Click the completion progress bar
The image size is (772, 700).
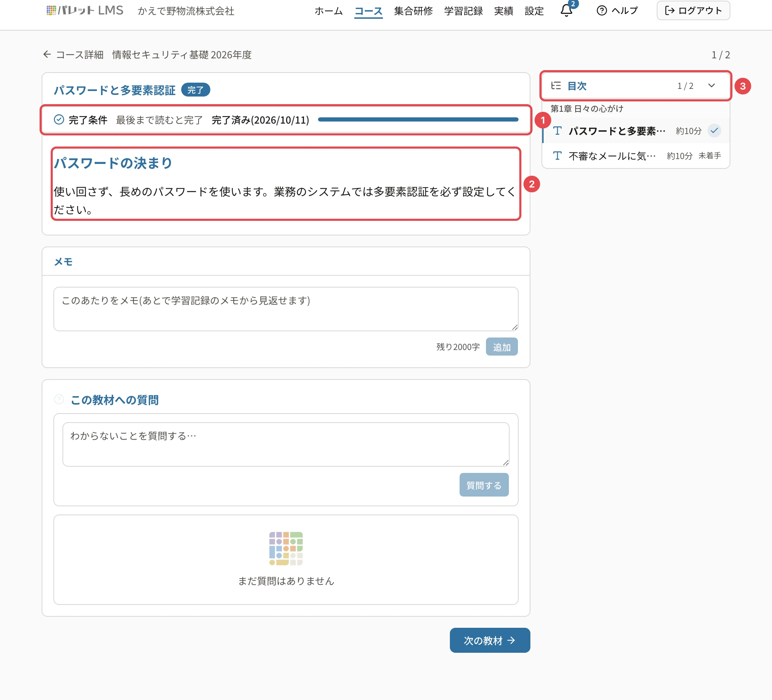pos(418,119)
